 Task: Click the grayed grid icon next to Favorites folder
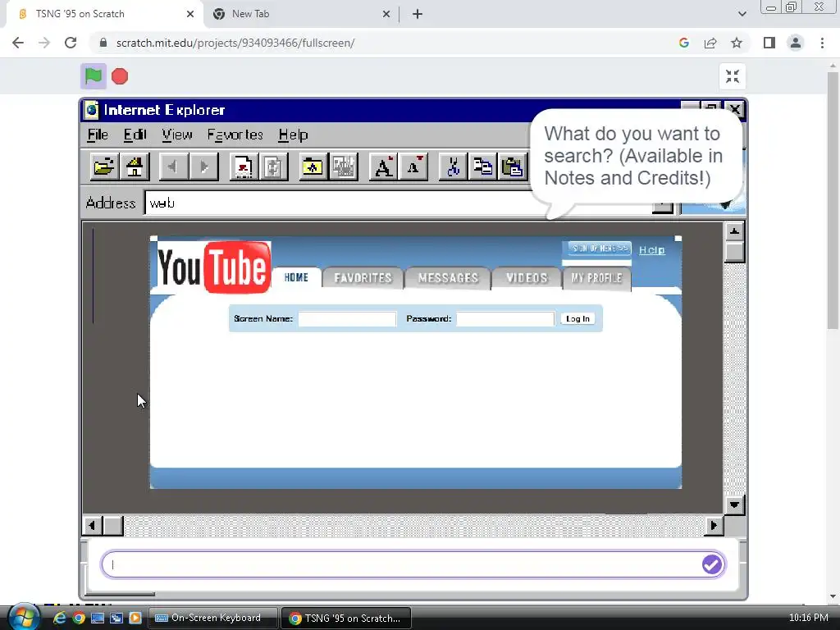coord(343,167)
